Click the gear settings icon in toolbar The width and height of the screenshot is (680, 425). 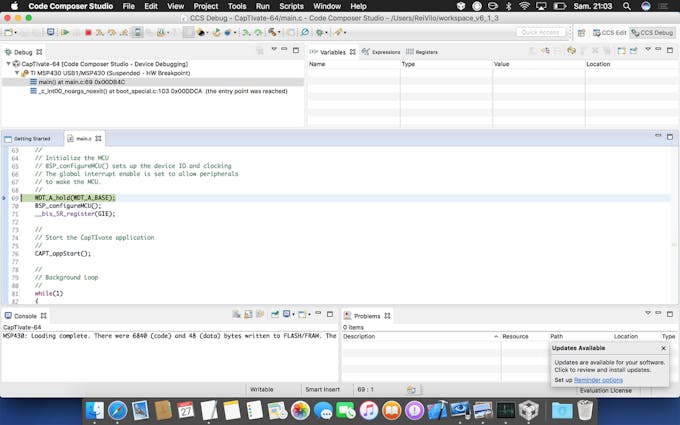click(320, 33)
